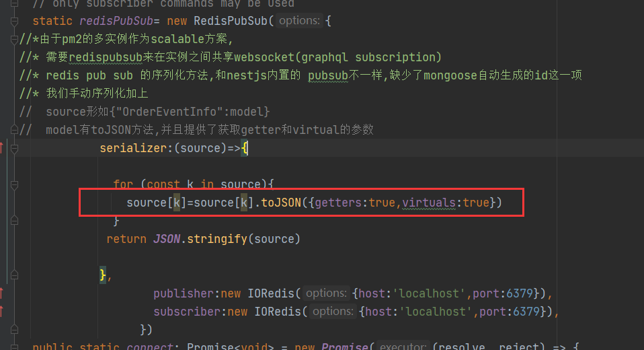Toggle fold marker at model toJSON comment line
644x350 pixels.
[x=14, y=130]
